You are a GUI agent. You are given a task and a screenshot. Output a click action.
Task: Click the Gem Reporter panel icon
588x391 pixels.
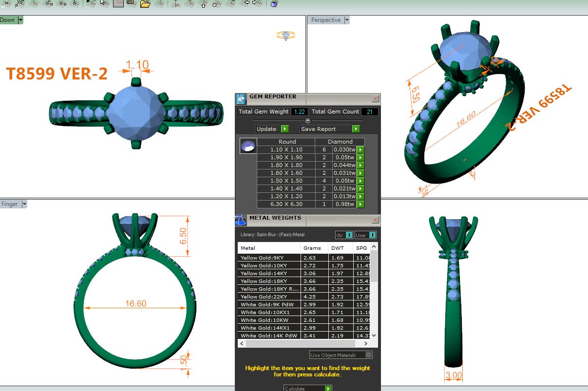[x=241, y=99]
